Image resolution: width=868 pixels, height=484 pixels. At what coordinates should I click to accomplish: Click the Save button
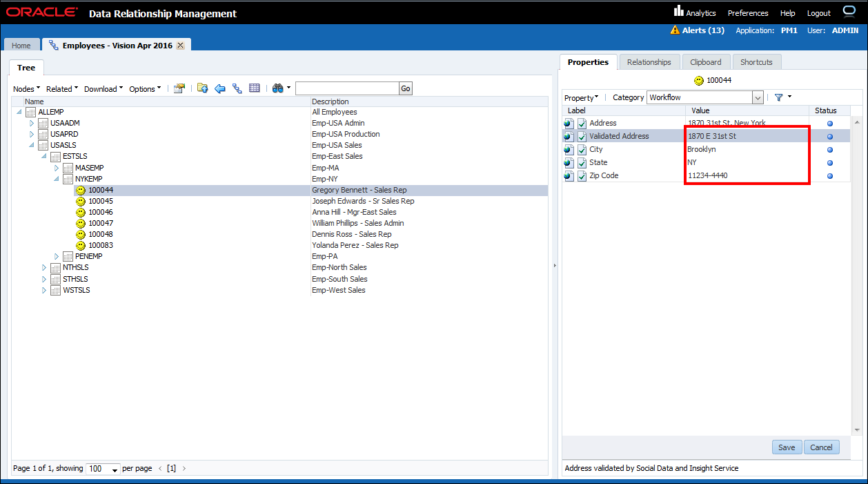(787, 447)
